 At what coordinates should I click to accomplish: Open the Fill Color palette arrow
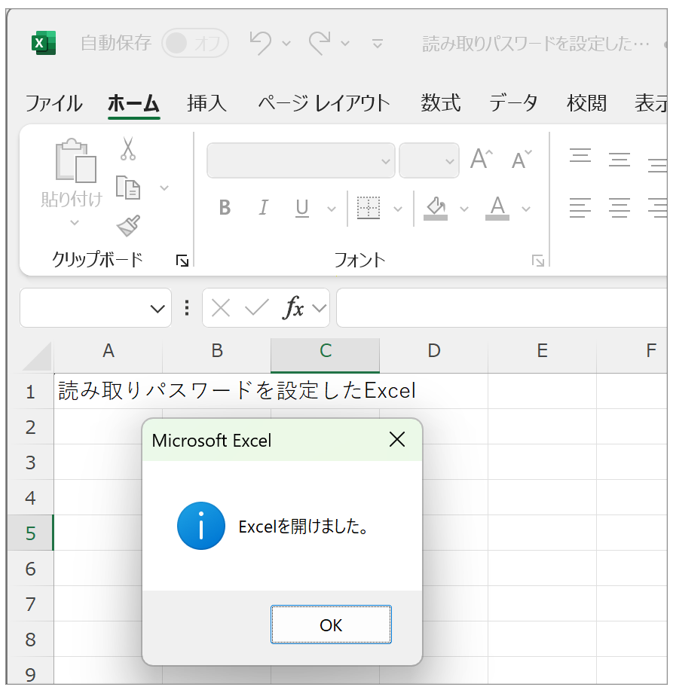[x=464, y=209]
